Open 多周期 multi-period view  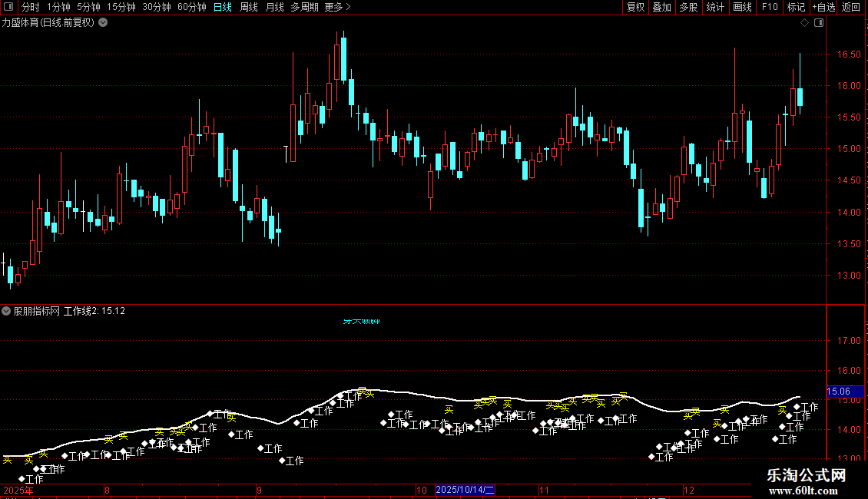tap(304, 7)
